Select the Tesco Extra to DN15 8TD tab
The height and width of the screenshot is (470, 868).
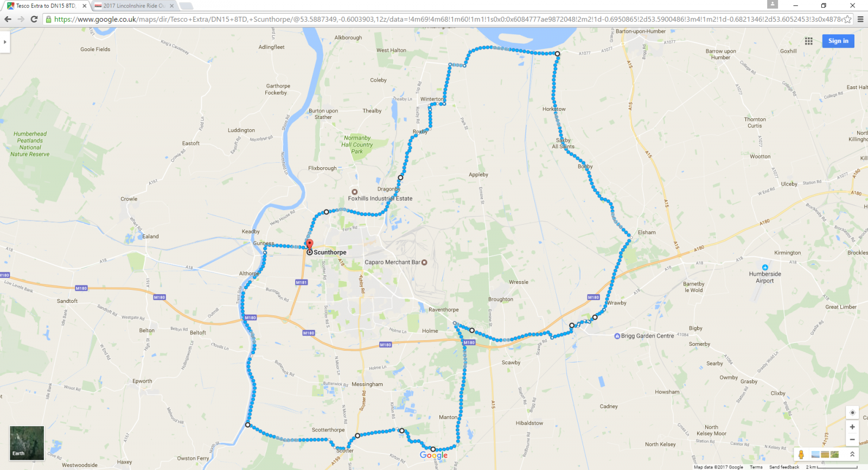point(46,6)
